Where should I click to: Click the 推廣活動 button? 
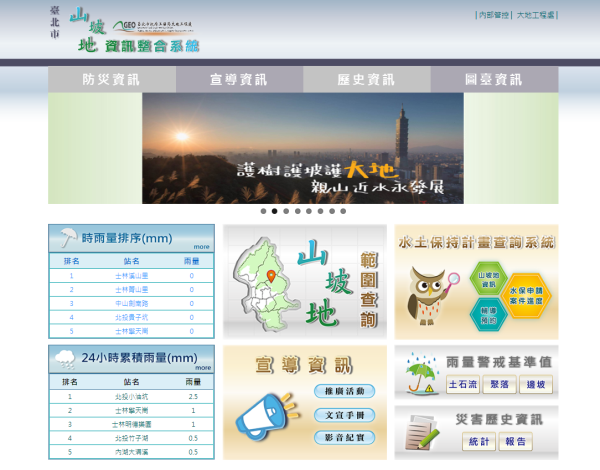(344, 391)
